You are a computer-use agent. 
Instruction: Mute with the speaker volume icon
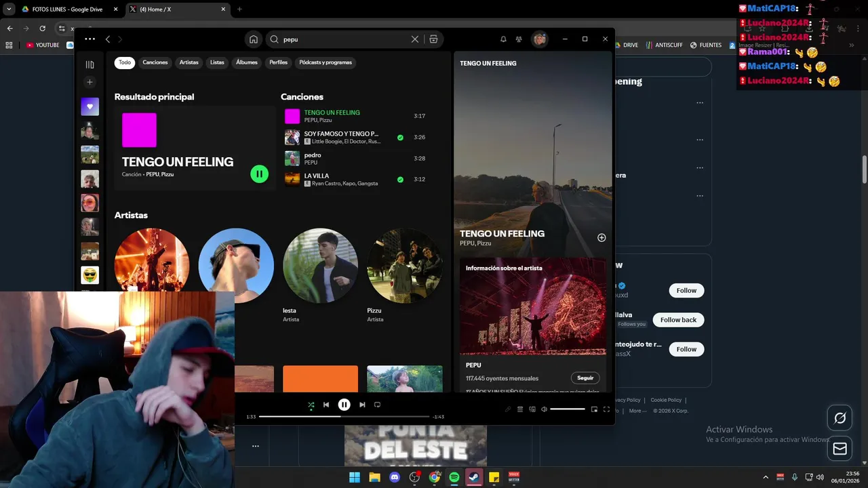coord(544,409)
